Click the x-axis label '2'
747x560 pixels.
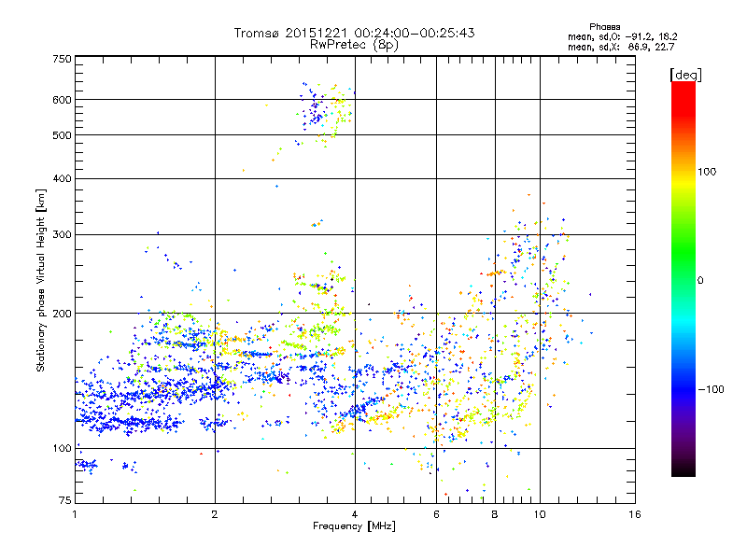coord(215,514)
